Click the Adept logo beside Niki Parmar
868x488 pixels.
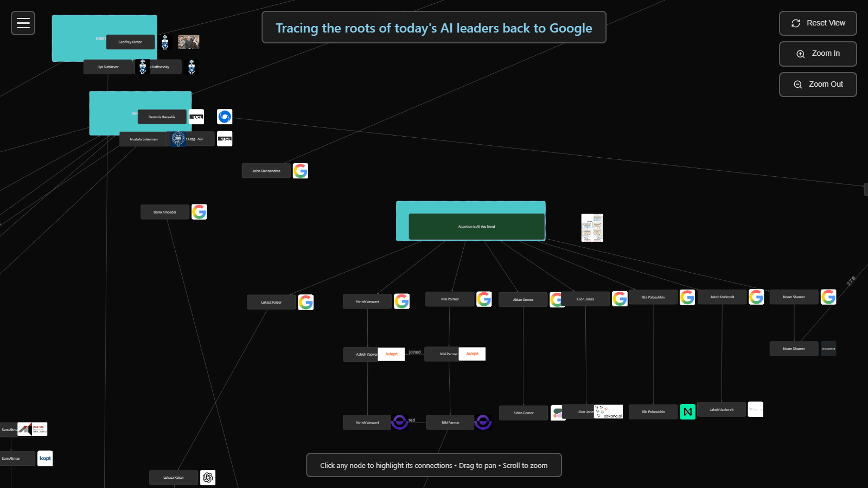[472, 354]
